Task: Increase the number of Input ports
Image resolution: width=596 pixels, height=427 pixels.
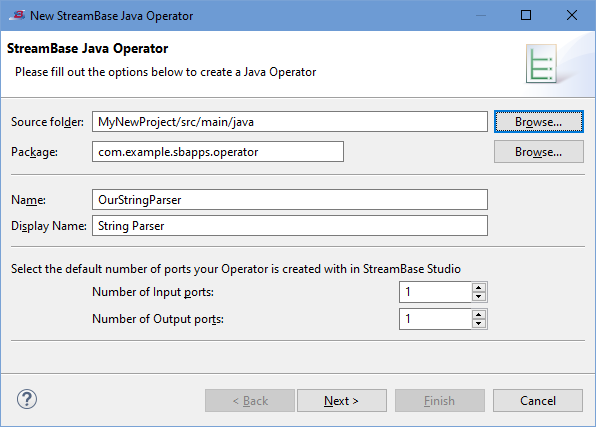Action: (479, 287)
